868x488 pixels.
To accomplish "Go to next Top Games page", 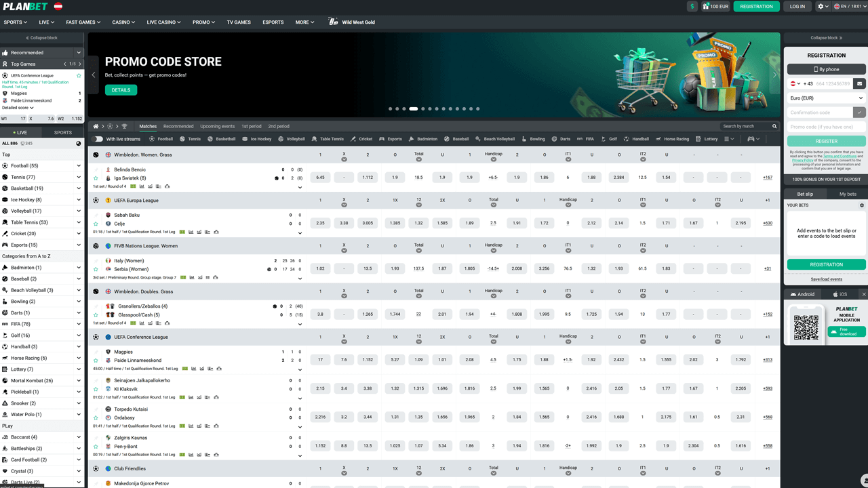I will pos(79,64).
